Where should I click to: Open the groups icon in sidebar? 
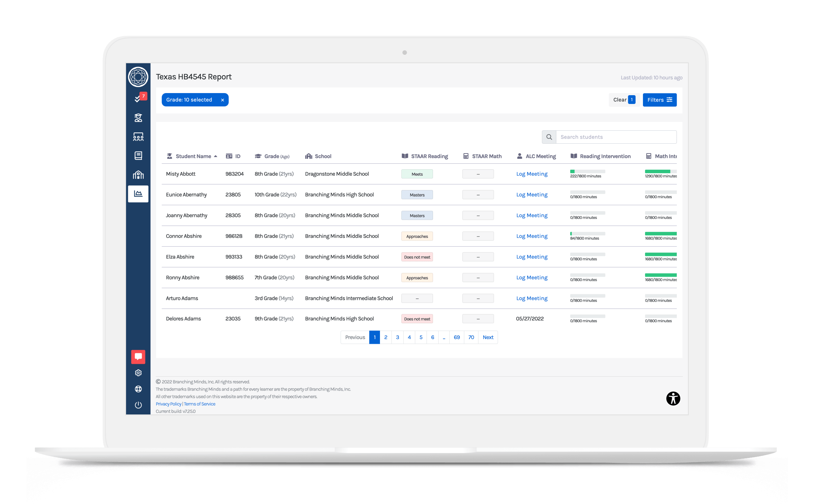click(138, 137)
